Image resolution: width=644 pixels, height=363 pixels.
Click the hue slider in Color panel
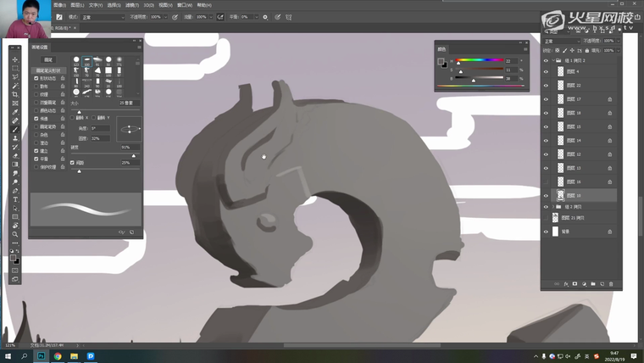[479, 61]
